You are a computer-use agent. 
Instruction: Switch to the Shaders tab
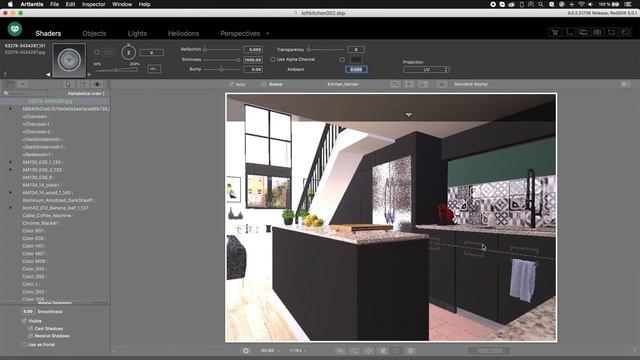(x=48, y=33)
